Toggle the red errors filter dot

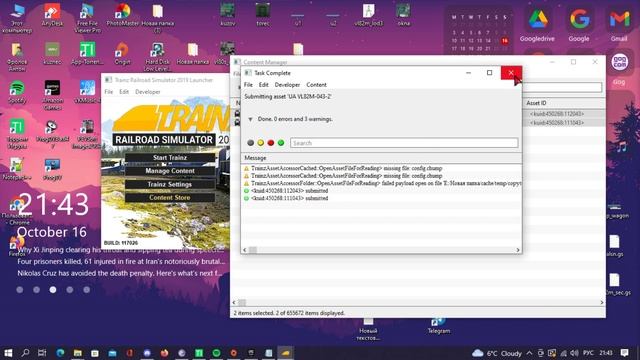coord(271,143)
